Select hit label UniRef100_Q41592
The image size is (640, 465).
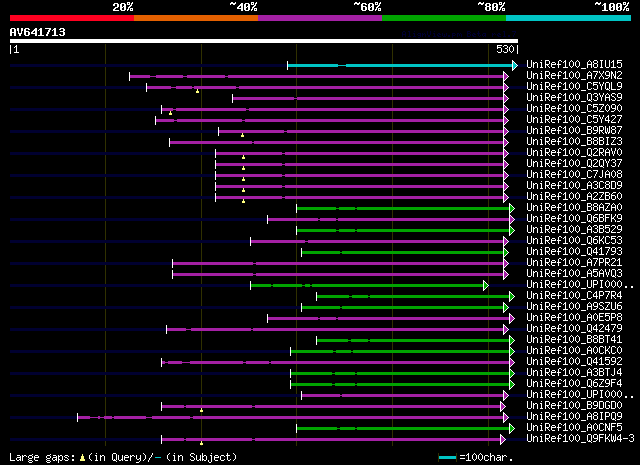click(574, 362)
